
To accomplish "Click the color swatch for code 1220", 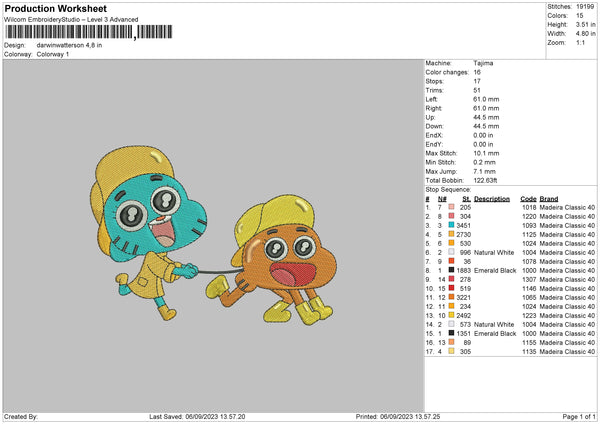I will pos(452,216).
